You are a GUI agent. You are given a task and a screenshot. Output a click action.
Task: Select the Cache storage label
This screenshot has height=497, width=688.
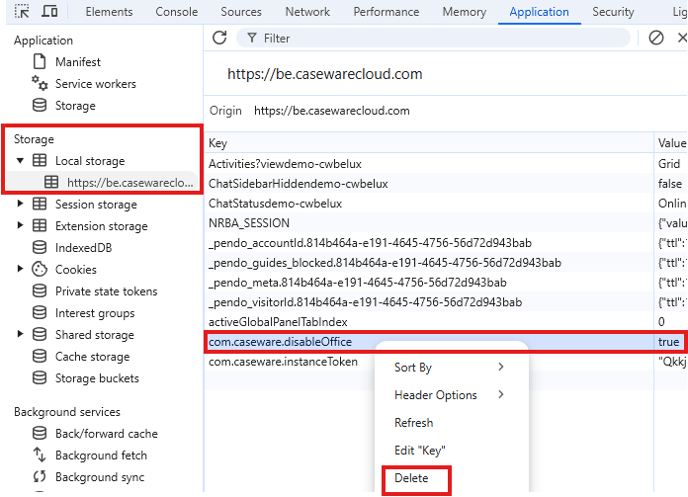92,357
